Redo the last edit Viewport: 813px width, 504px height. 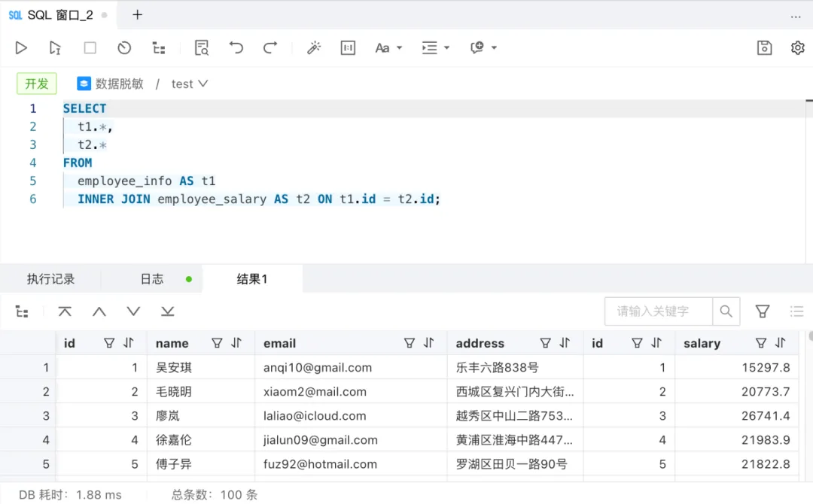270,47
